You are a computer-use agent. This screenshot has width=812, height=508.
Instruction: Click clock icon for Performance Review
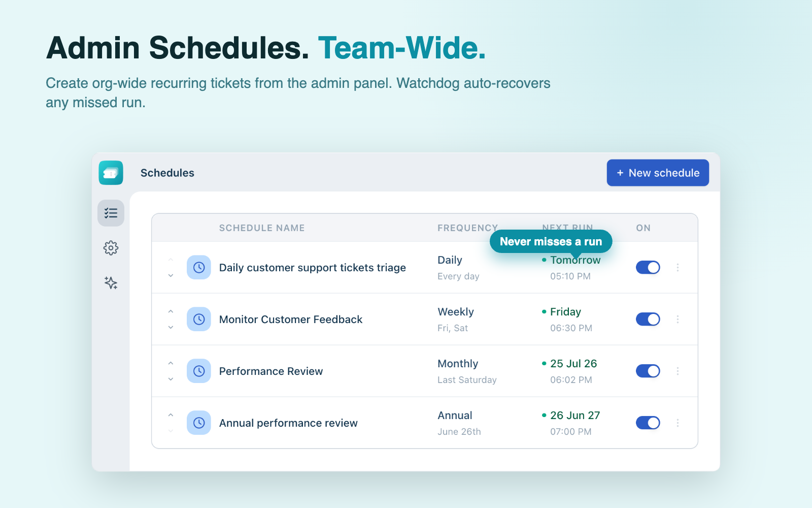click(199, 371)
